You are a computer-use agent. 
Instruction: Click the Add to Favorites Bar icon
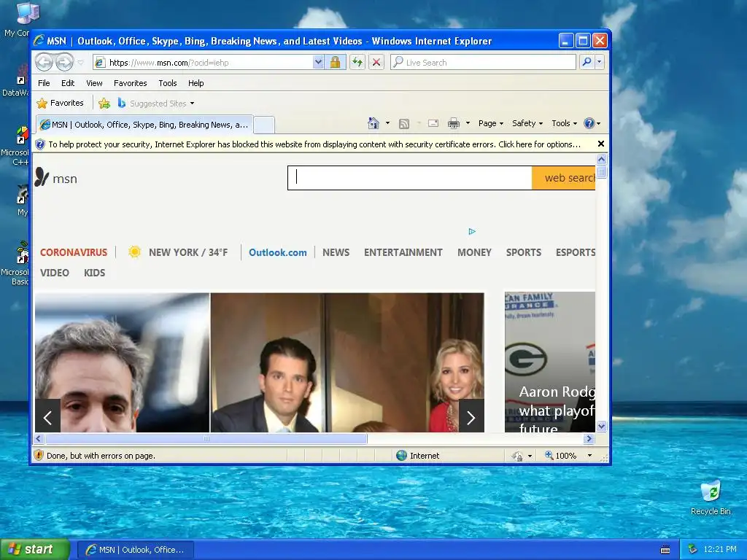click(104, 103)
